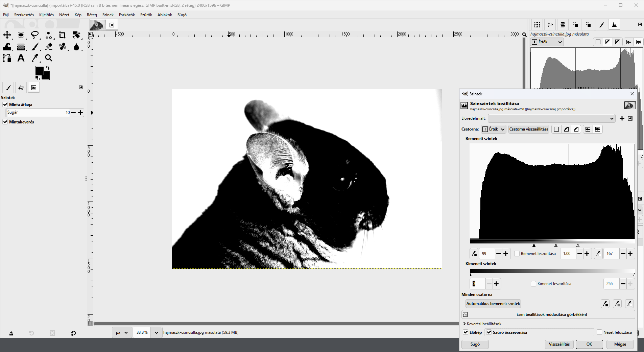
Task: Open the Eszközök menu
Action: [x=127, y=15]
